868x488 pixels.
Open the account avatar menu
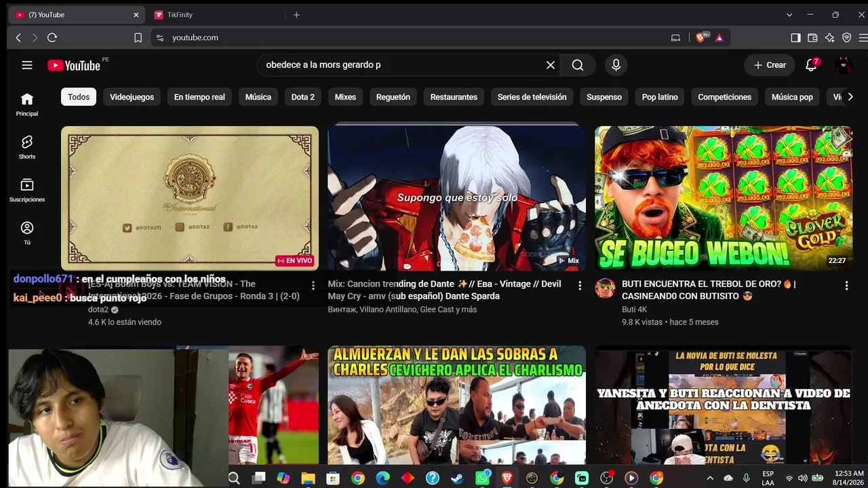(x=844, y=65)
